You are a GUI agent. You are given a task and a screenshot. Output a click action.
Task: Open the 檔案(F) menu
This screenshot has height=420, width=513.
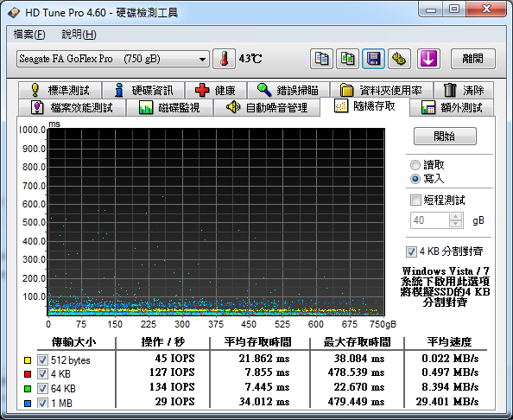(29, 35)
